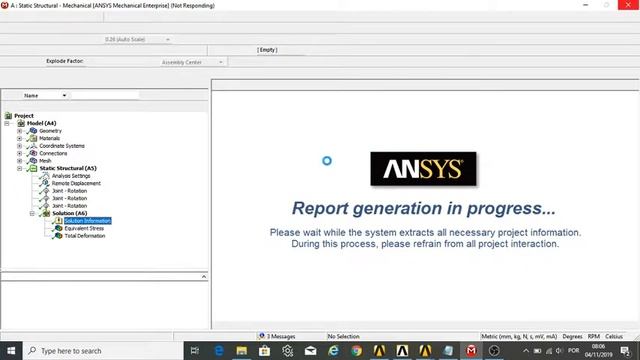Select the Coordinate Systems label
Screen dimensions: 640x360
tap(62, 146)
